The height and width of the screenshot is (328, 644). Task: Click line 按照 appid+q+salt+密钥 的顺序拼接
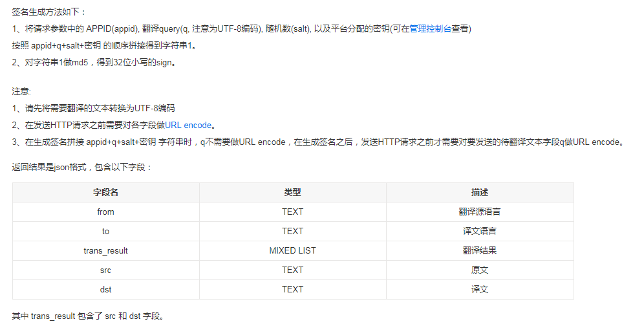click(x=105, y=46)
